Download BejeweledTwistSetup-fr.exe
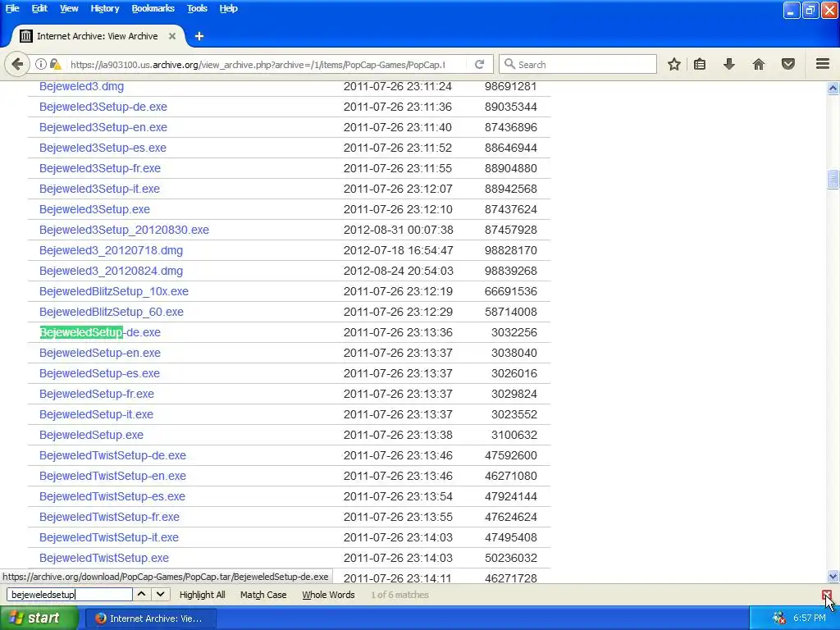The height and width of the screenshot is (630, 840). 109,517
